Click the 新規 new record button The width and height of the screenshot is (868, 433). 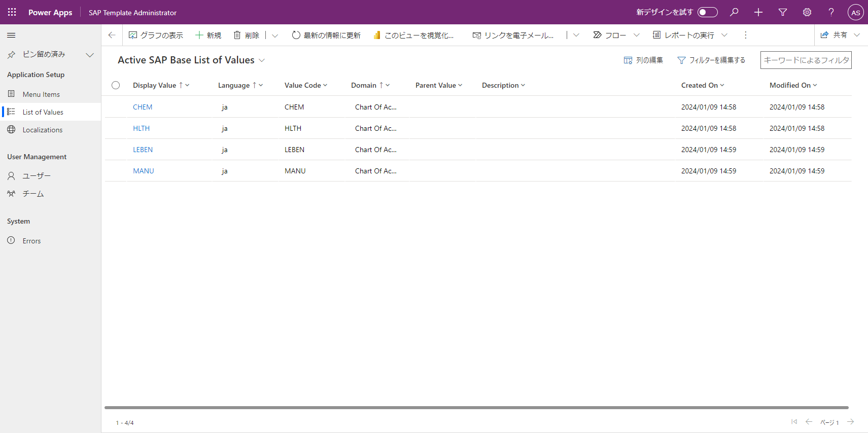pyautogui.click(x=208, y=35)
